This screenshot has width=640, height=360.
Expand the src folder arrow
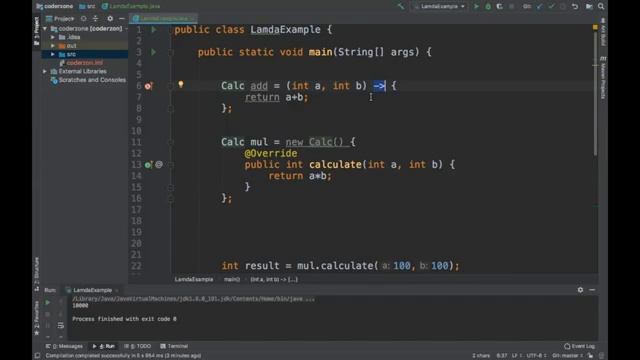53,54
